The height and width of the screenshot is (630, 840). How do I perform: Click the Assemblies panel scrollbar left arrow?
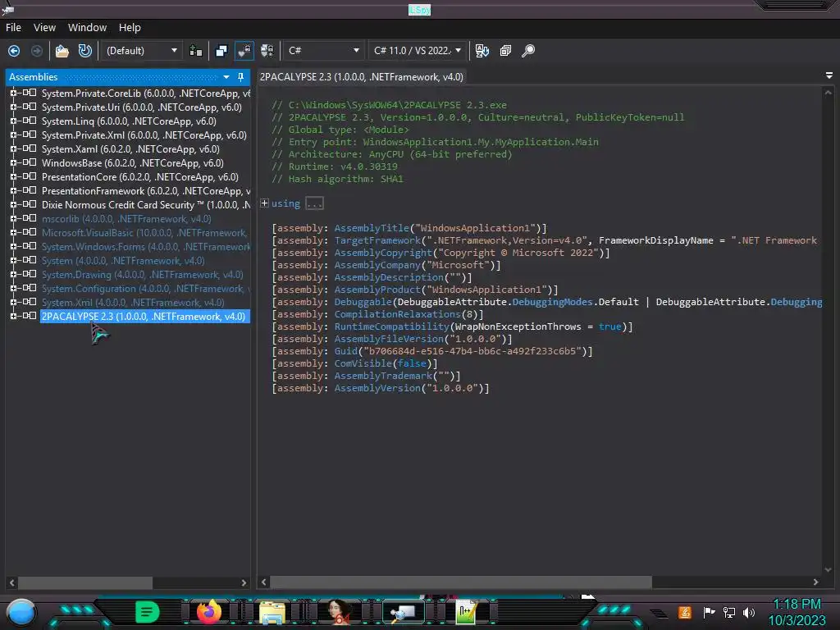(11, 582)
